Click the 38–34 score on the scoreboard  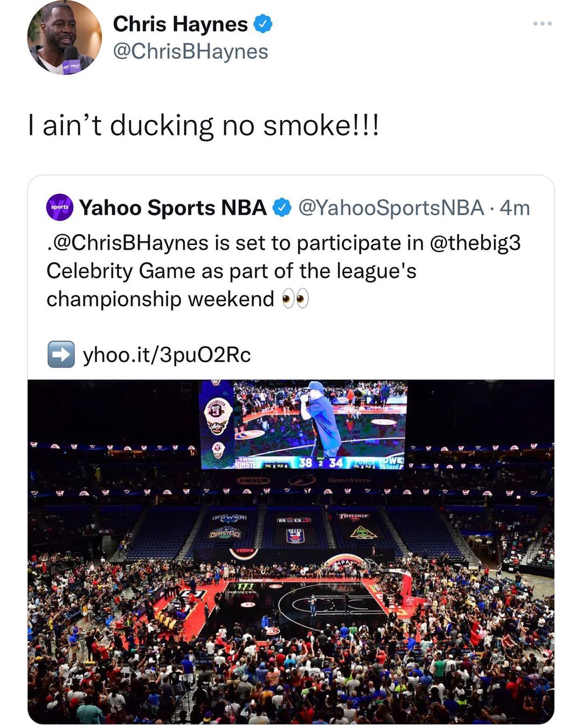(x=321, y=463)
